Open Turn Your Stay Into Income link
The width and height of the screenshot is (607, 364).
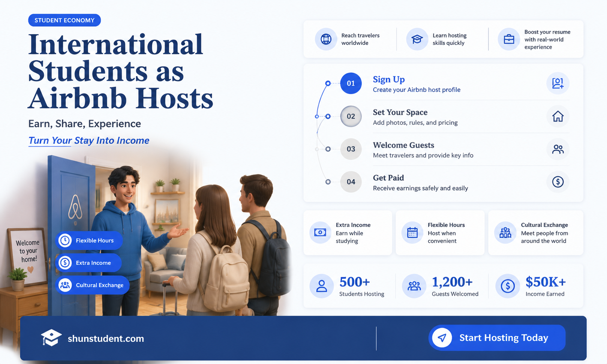click(x=89, y=141)
